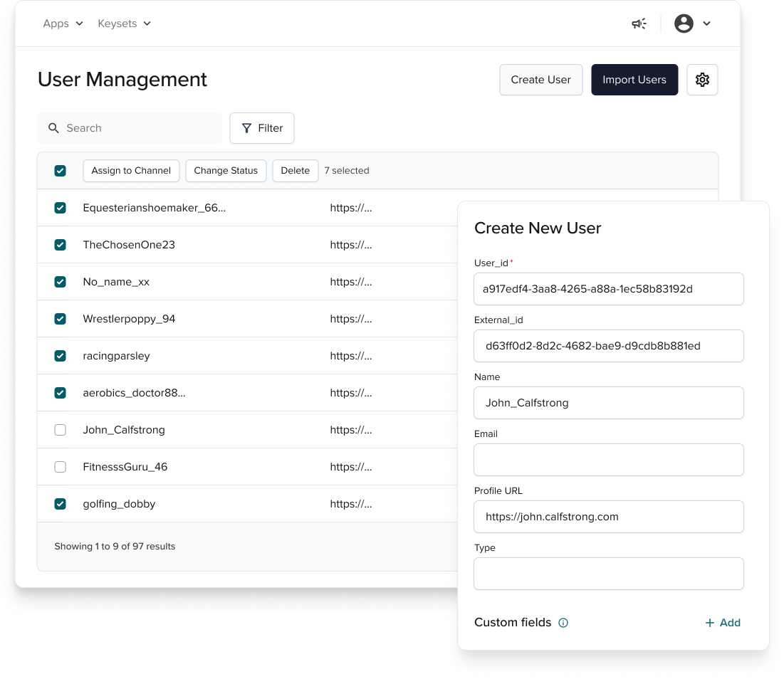This screenshot has width=784, height=679.
Task: Click the magnifier icon in Search
Action: pos(53,128)
